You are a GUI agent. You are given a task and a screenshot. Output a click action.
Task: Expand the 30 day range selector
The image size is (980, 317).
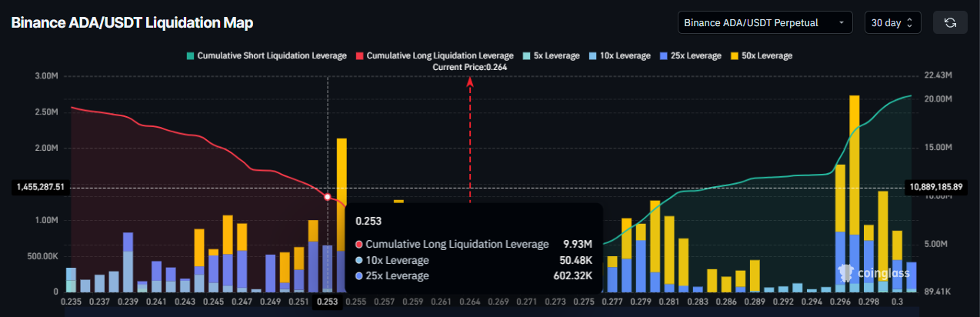coord(892,22)
